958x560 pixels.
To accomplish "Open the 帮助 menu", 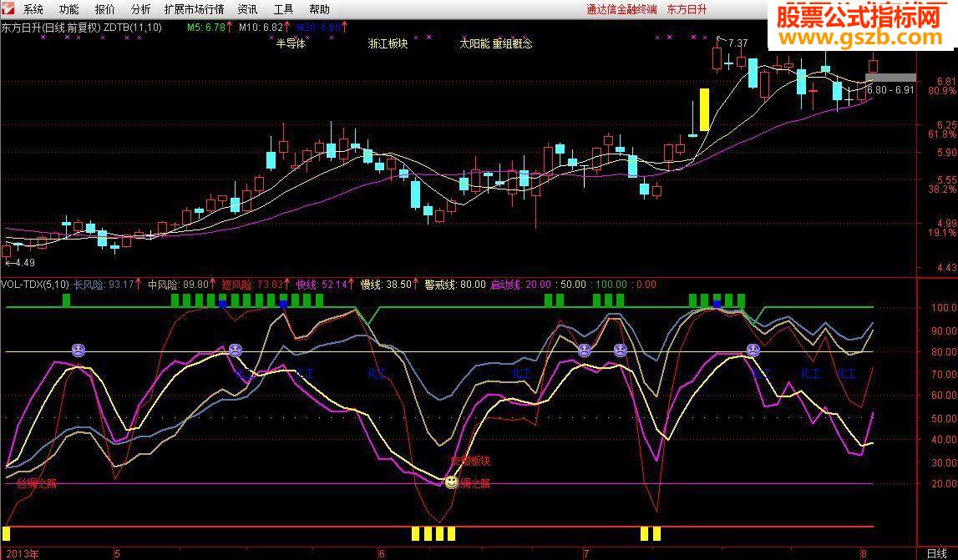I will 320,9.
